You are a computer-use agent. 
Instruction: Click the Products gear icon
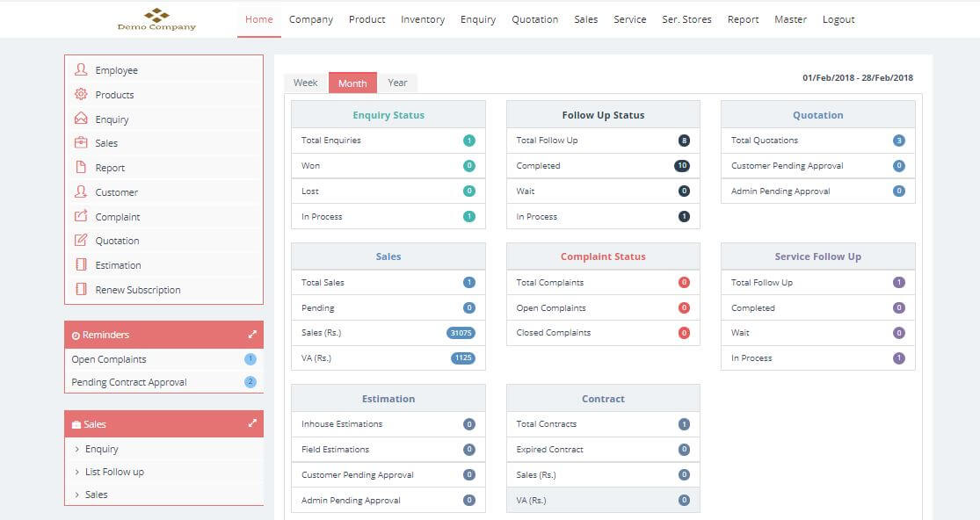click(x=81, y=94)
